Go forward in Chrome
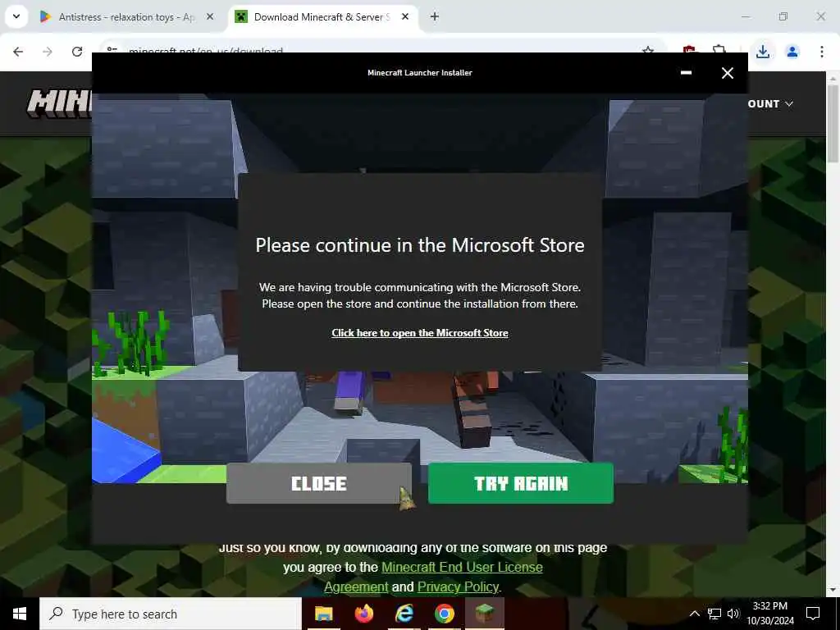Image resolution: width=840 pixels, height=630 pixels. pyautogui.click(x=48, y=52)
